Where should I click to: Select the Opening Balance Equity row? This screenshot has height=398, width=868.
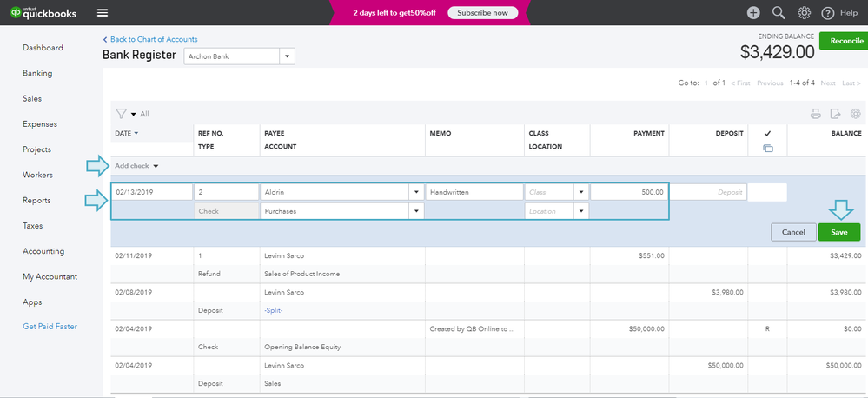click(x=302, y=347)
